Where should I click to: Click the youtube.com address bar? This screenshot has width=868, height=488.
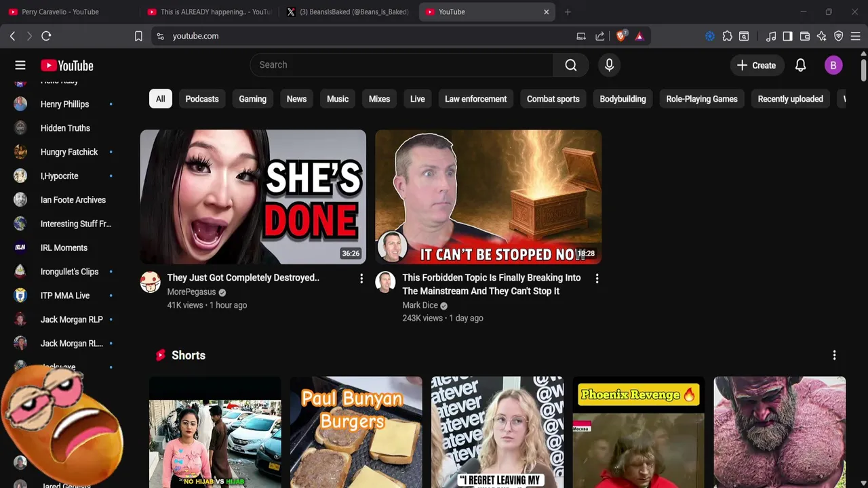tap(366, 36)
